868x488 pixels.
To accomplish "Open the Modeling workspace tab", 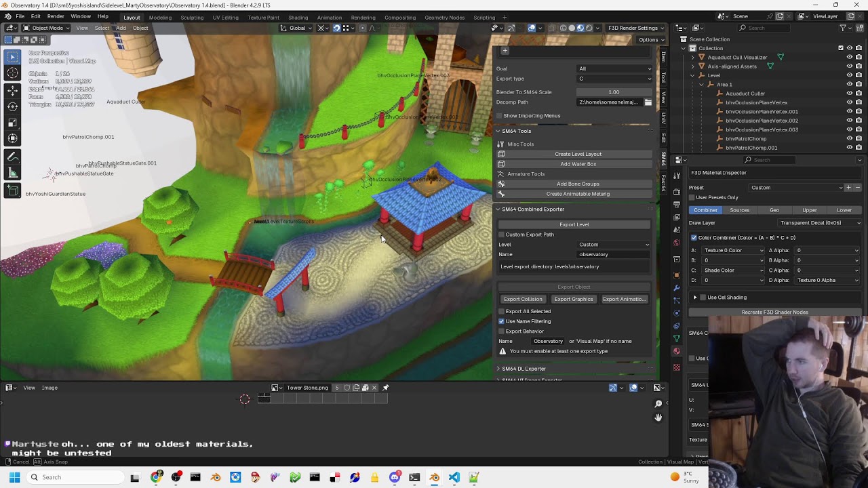I will 160,18.
